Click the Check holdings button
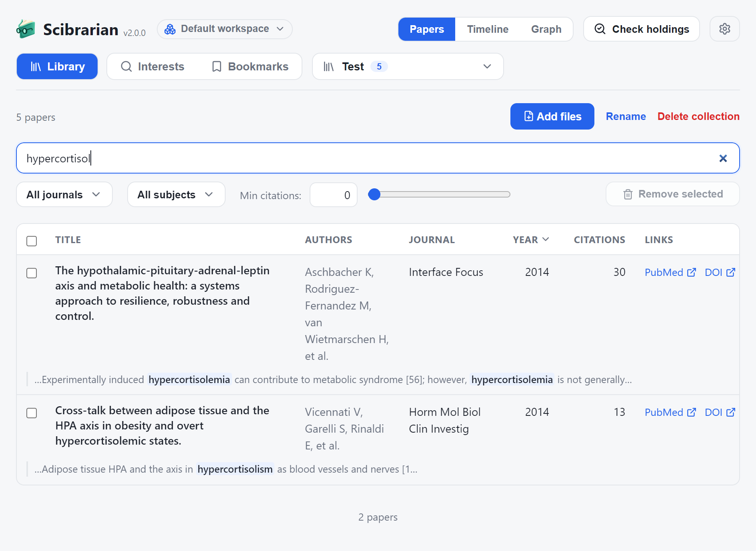756x551 pixels. [642, 29]
